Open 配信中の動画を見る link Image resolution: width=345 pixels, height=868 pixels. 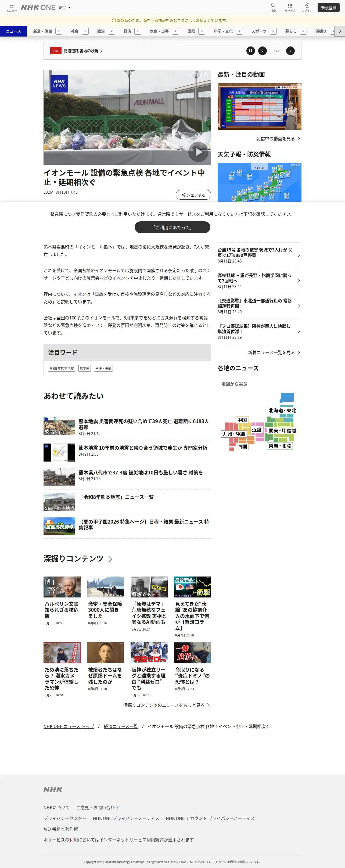click(278, 139)
